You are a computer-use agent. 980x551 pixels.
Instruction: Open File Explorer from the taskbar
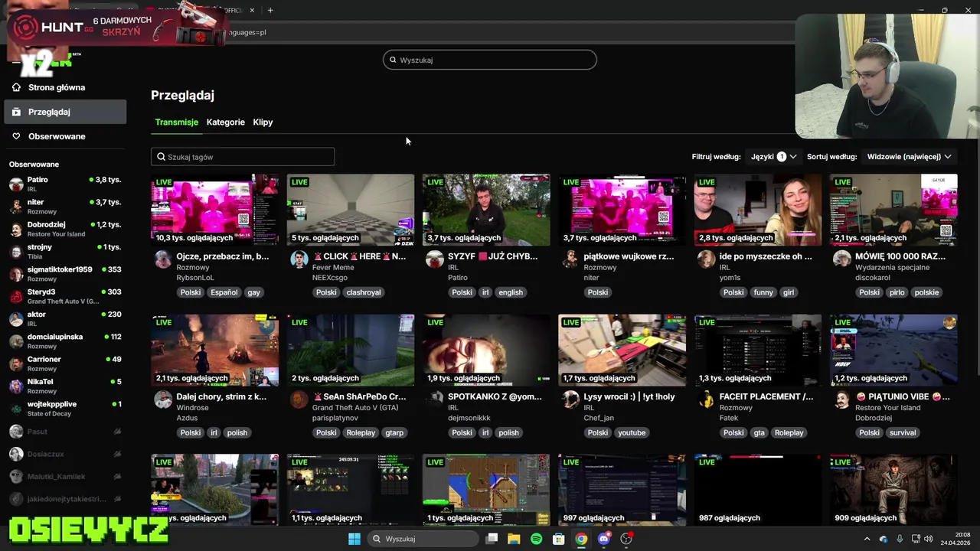[514, 539]
